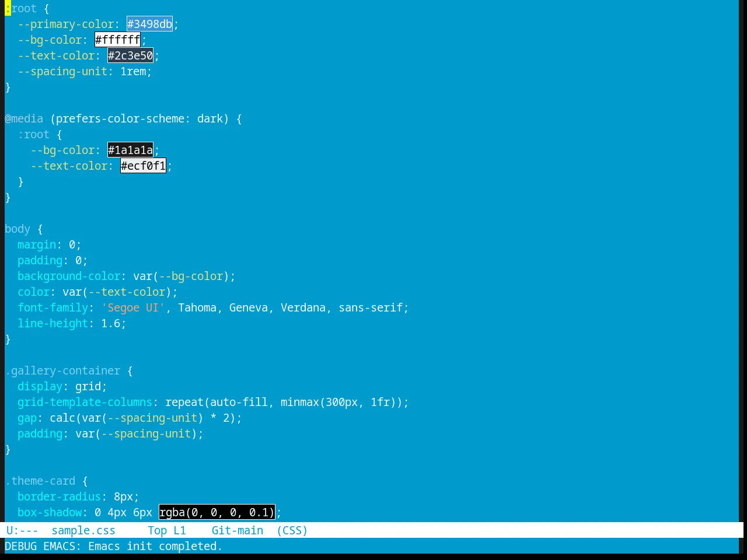Image resolution: width=747 pixels, height=560 pixels.
Task: Click the line-height property
Action: click(x=53, y=323)
